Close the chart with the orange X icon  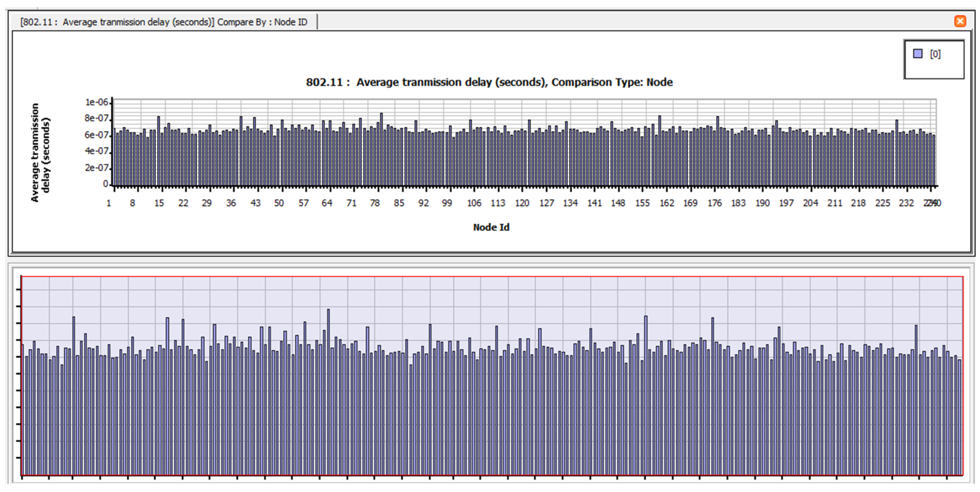coord(960,21)
